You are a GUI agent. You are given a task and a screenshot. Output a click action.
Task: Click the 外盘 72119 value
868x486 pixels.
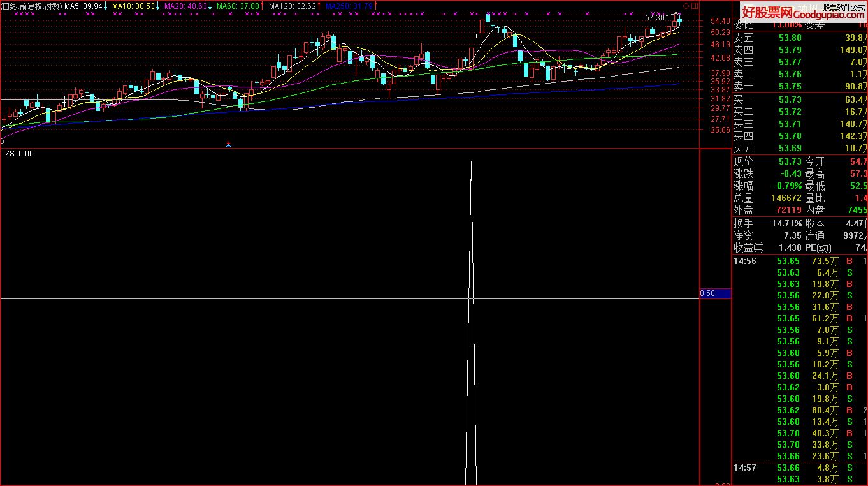789,210
